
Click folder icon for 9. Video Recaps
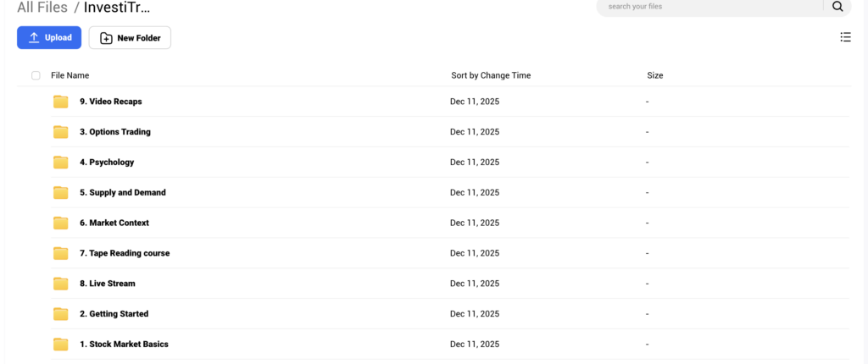[61, 102]
